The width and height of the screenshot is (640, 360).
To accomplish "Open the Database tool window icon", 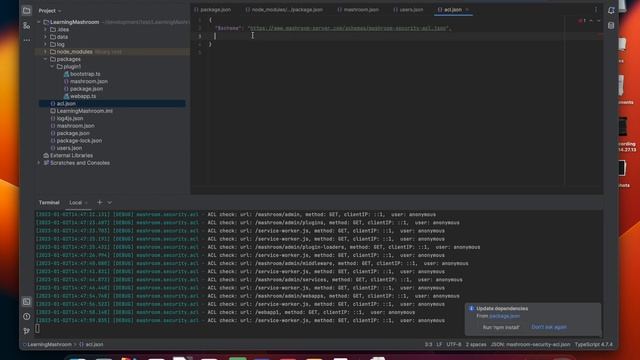I will (611, 26).
